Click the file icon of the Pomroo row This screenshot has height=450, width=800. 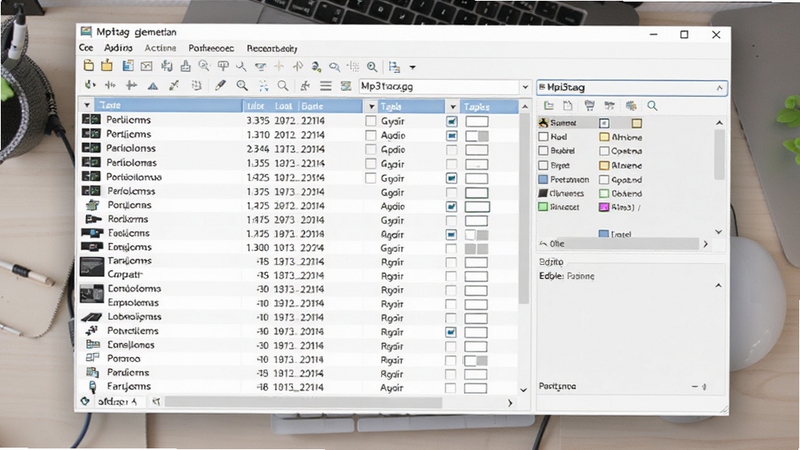click(92, 358)
